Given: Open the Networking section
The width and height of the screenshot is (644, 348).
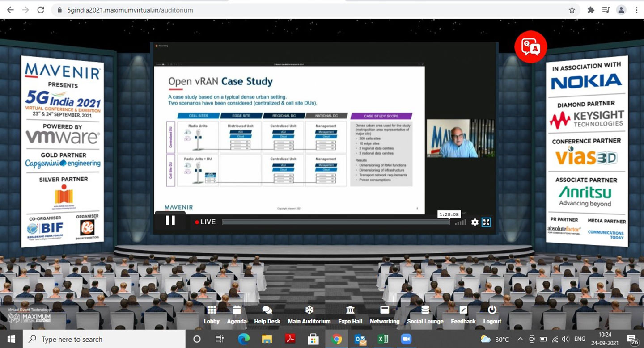Looking at the screenshot, I should tap(385, 315).
